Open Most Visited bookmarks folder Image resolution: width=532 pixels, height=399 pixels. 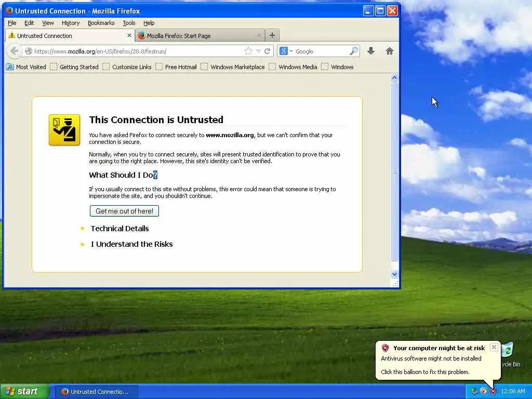[26, 67]
